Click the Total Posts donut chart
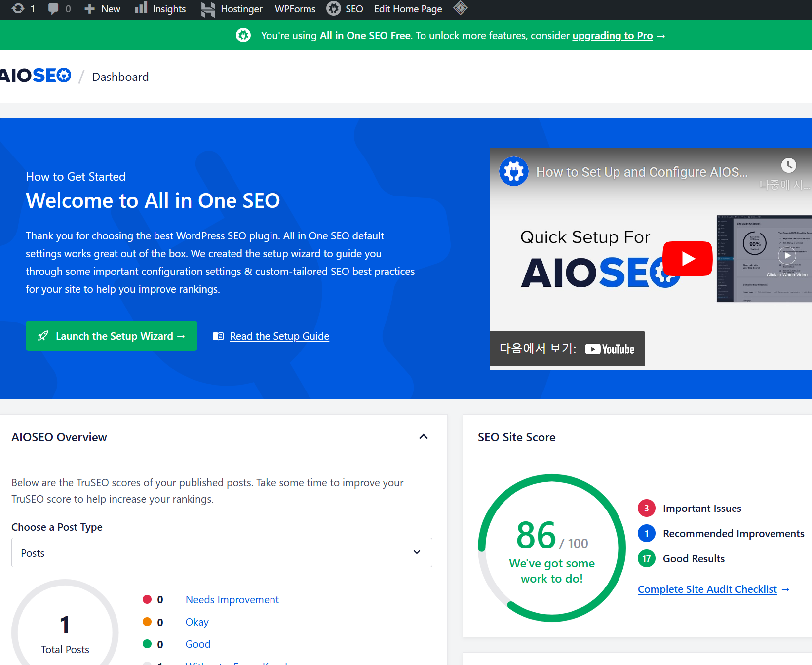812x665 pixels. coord(65,623)
